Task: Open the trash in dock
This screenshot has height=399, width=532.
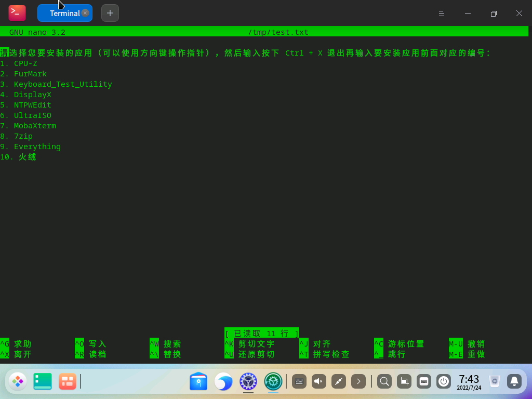Action: (x=495, y=381)
